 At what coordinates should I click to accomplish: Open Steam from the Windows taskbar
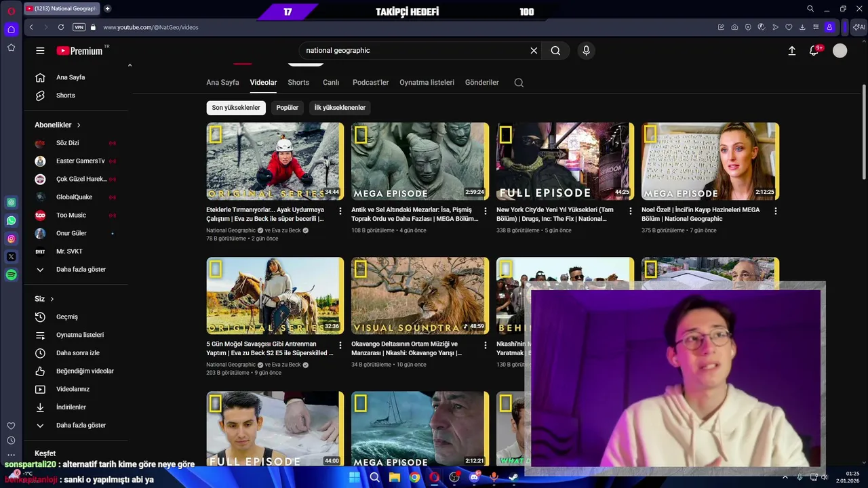[513, 477]
